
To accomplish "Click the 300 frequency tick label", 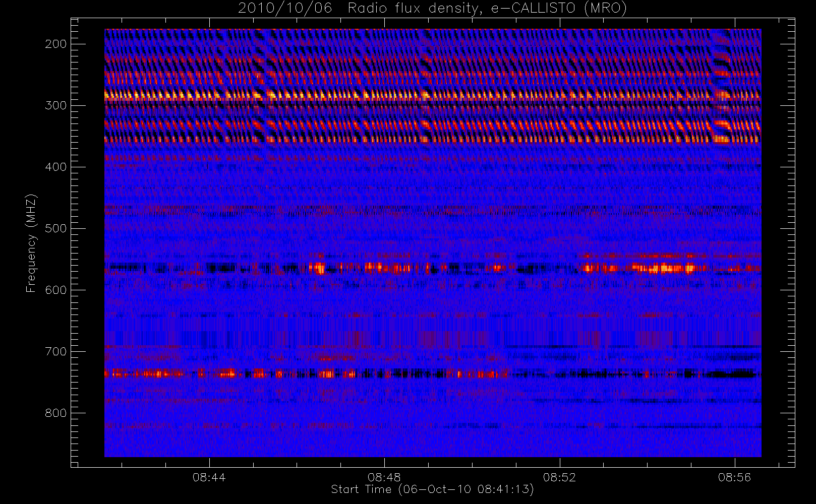I will (x=55, y=105).
